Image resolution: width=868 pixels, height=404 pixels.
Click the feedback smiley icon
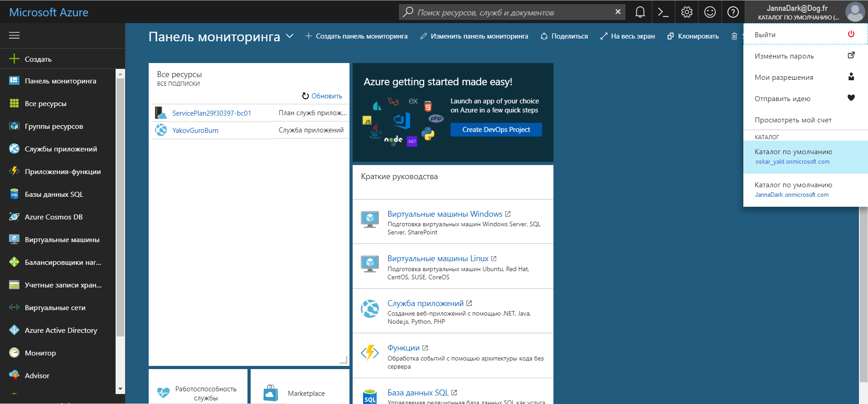click(710, 12)
